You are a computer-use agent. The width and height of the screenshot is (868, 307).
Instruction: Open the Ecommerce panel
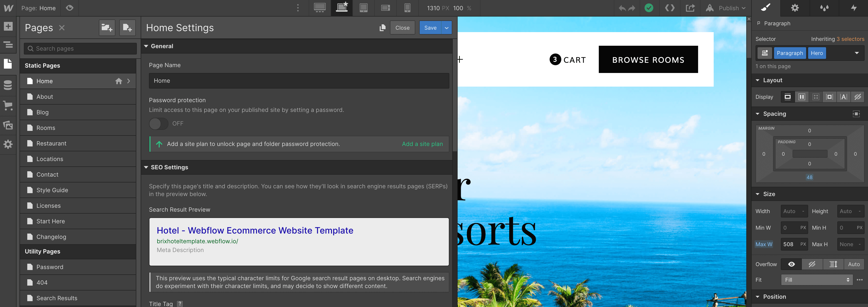pyautogui.click(x=8, y=105)
